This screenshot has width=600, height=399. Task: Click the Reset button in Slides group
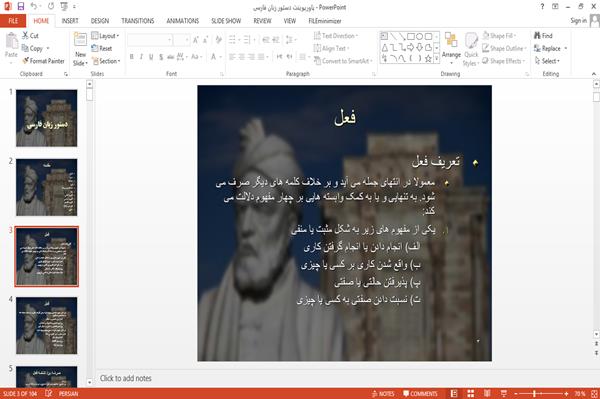point(102,48)
